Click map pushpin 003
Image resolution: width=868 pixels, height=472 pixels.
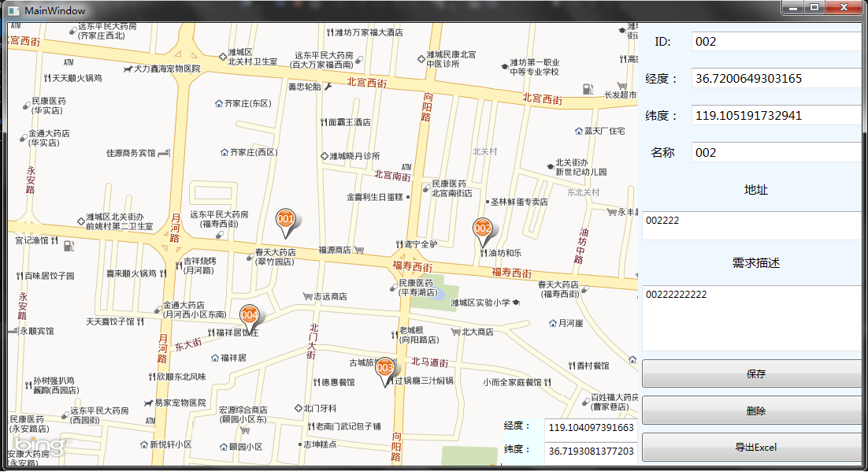384,368
